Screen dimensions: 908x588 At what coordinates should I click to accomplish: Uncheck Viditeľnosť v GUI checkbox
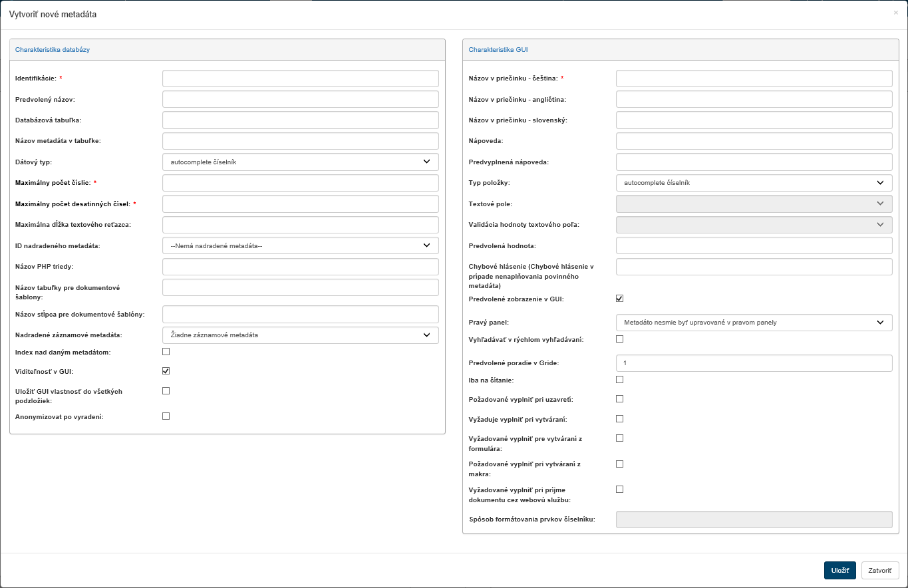pyautogui.click(x=166, y=371)
